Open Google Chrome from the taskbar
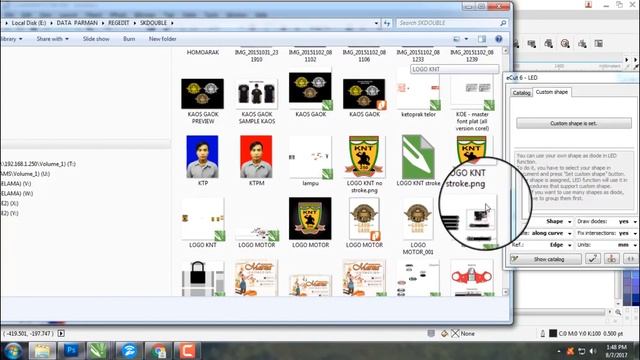640x360 pixels. pos(158,350)
